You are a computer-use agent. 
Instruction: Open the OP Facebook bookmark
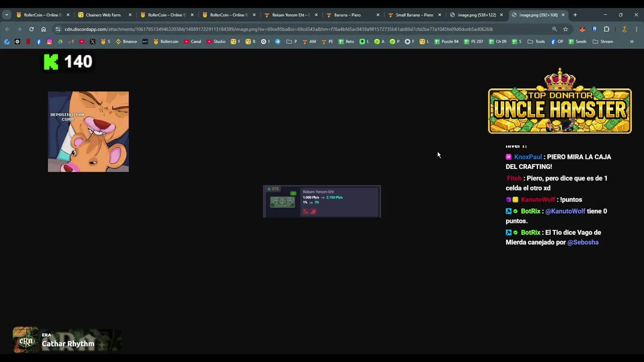pyautogui.click(x=556, y=42)
